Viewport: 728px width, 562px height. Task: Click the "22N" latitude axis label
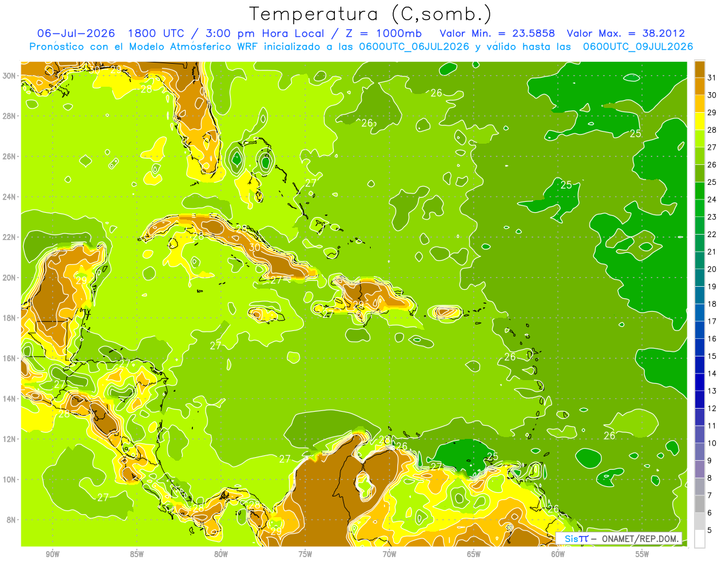(x=9, y=237)
